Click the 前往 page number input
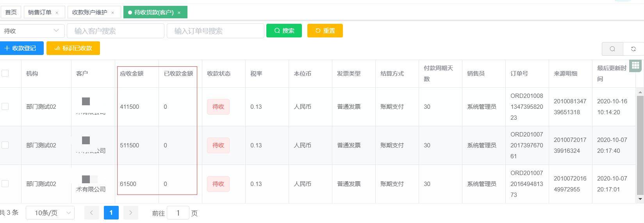This screenshot has width=644, height=223. (178, 213)
